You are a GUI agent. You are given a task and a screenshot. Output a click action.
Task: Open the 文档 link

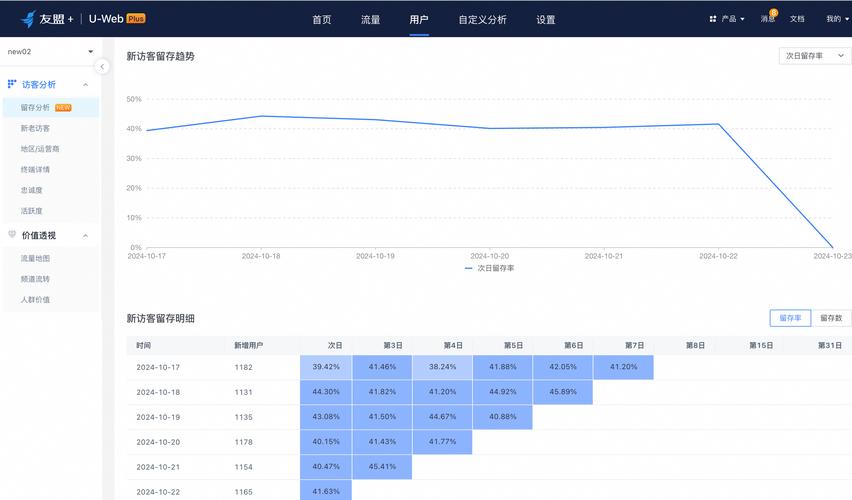(797, 19)
